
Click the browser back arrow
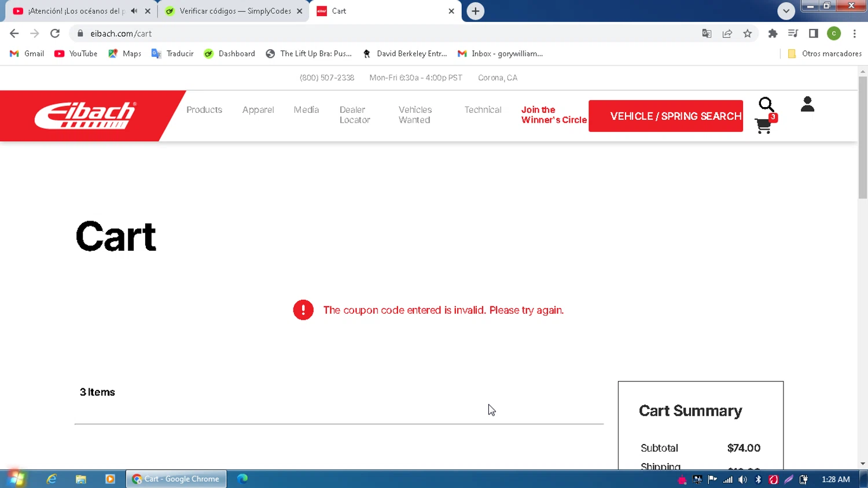[x=14, y=34]
